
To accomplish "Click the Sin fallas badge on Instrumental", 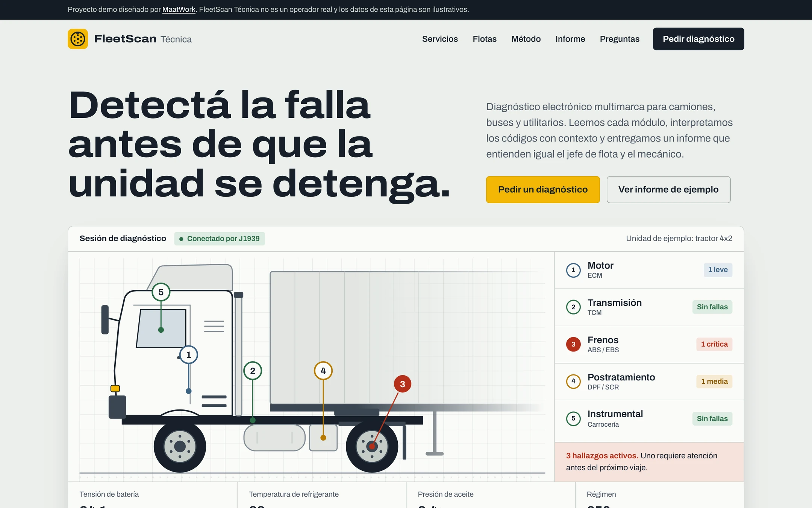I will [x=712, y=419].
